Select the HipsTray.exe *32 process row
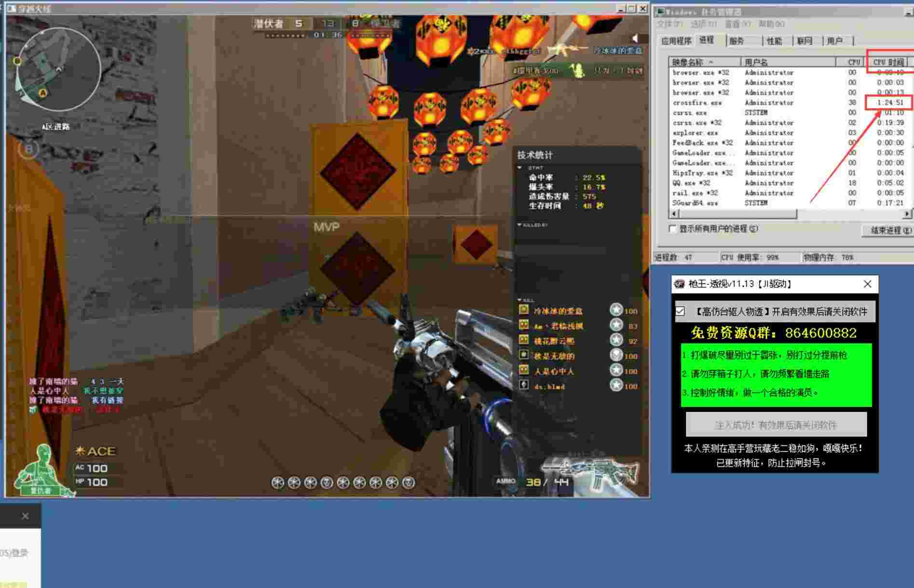The height and width of the screenshot is (588, 914). click(790, 173)
